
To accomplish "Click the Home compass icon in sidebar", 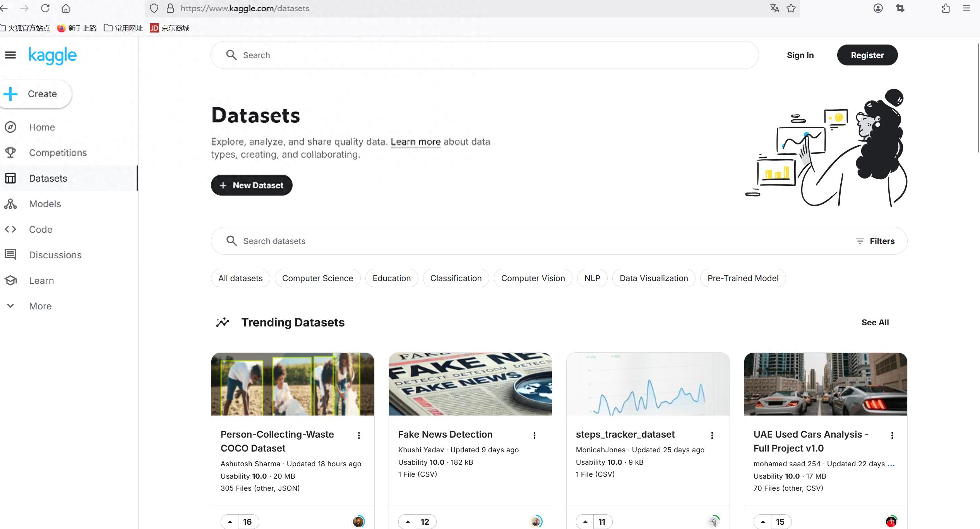I will pyautogui.click(x=10, y=127).
